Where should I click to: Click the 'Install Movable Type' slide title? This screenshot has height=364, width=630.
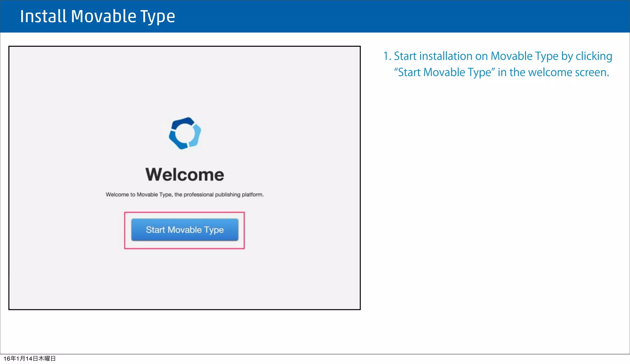click(98, 17)
